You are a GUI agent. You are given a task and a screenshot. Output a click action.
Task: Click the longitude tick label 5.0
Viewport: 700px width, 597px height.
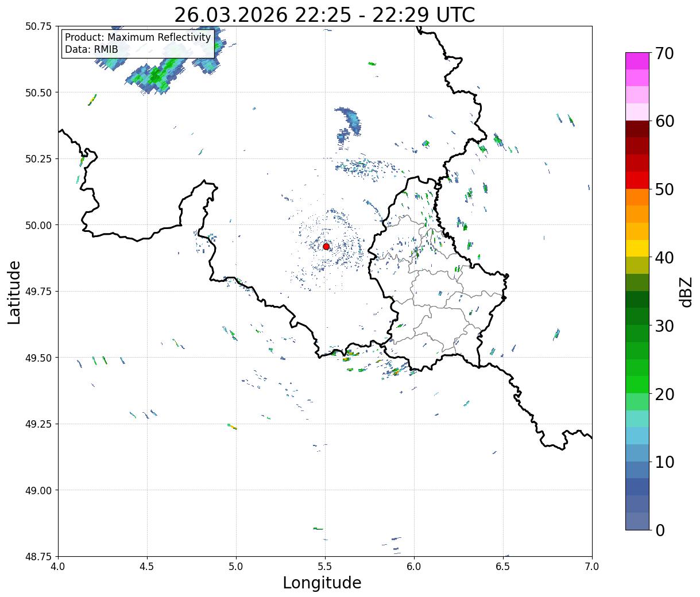pos(236,567)
